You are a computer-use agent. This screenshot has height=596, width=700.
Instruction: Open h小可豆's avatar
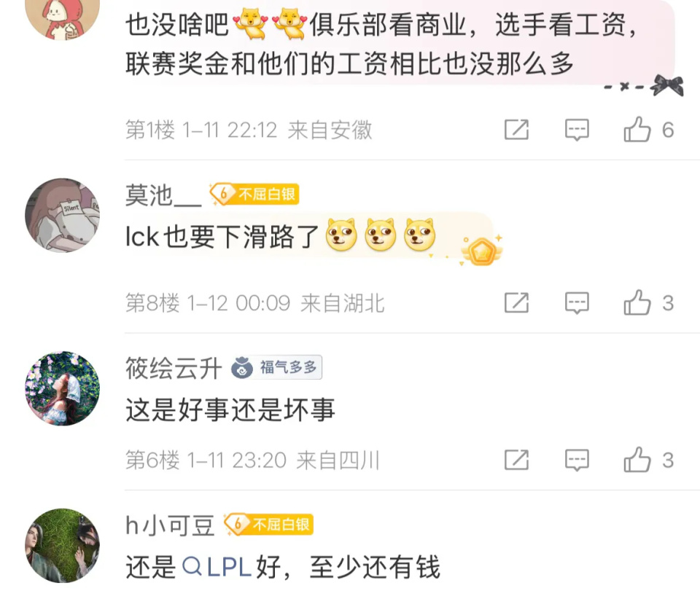[62, 546]
